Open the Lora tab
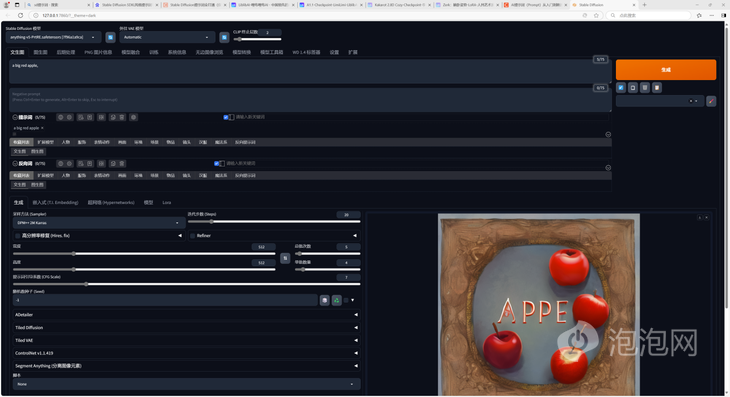 (167, 202)
